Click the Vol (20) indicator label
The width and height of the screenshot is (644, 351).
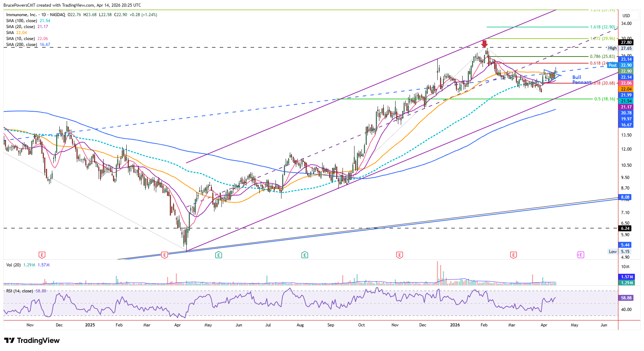click(13, 265)
